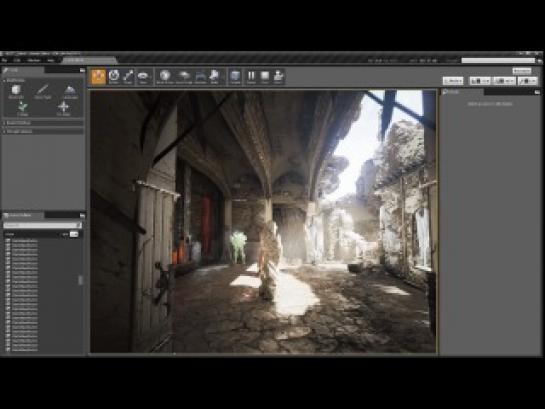
Task: Stop the running game preview
Action: tap(265, 76)
